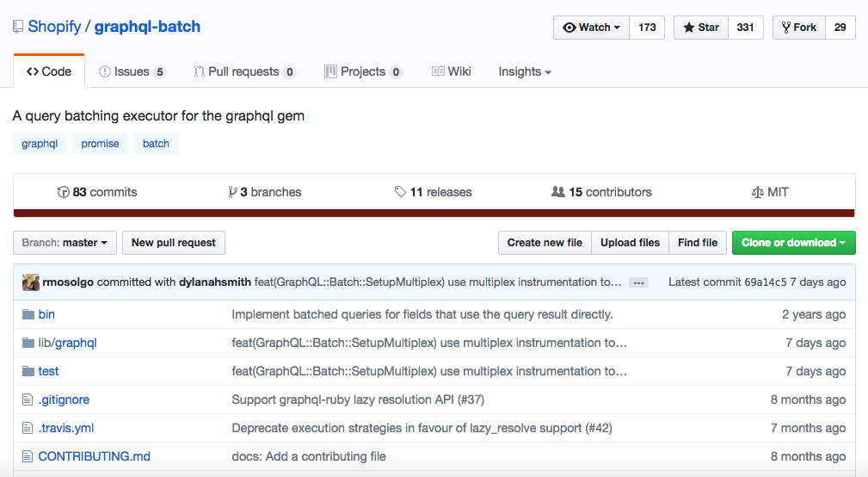Star this repository
This screenshot has height=477, width=868.
tap(701, 28)
